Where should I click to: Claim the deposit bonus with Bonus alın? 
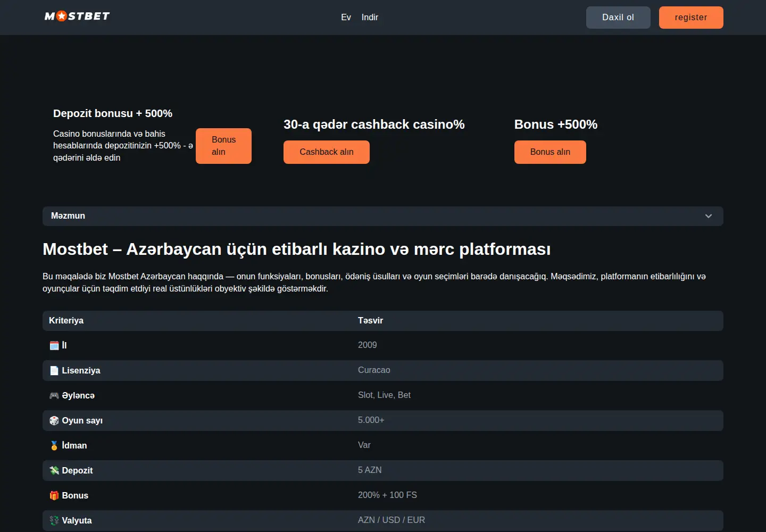coord(223,146)
